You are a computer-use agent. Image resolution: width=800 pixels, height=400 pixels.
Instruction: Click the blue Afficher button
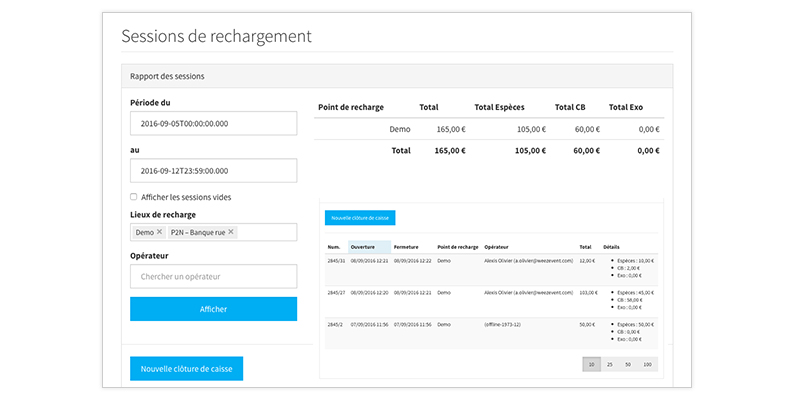[x=213, y=309]
